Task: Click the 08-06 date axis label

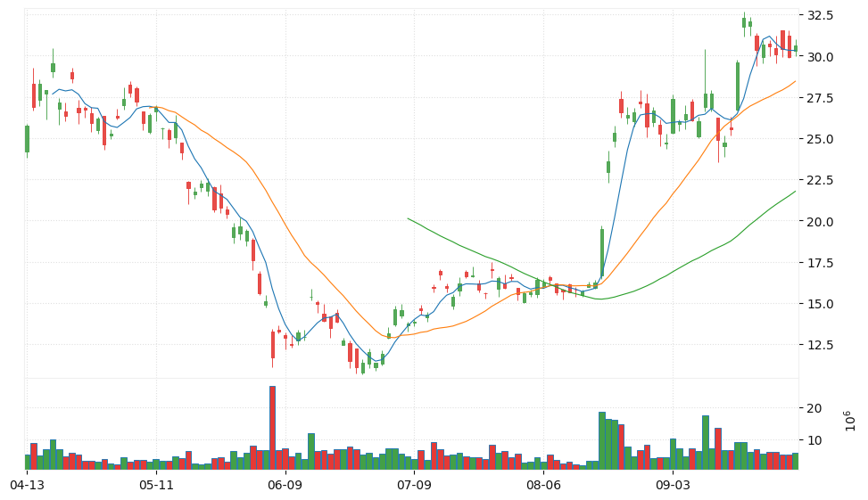Action: tap(543, 485)
